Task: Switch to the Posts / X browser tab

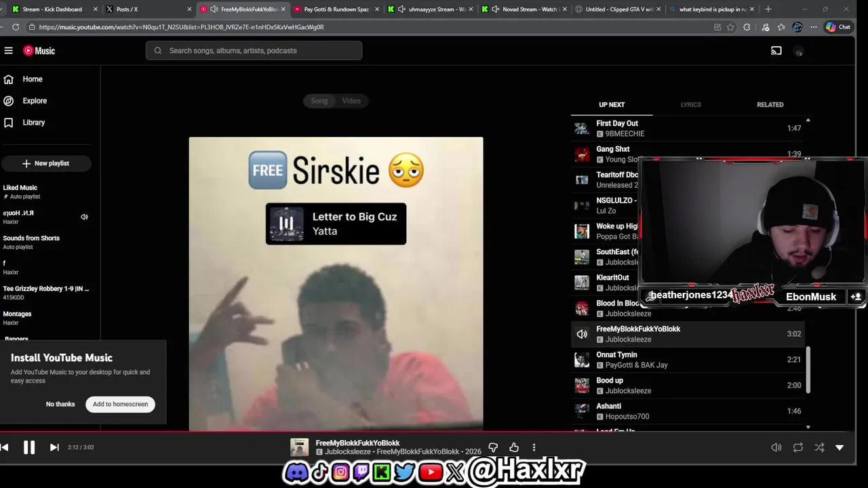Action: point(127,9)
